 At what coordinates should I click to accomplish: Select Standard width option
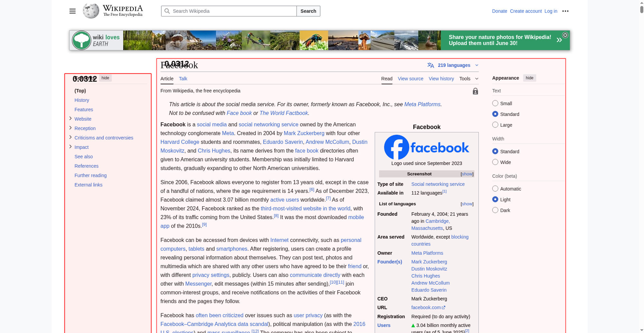pos(495,151)
